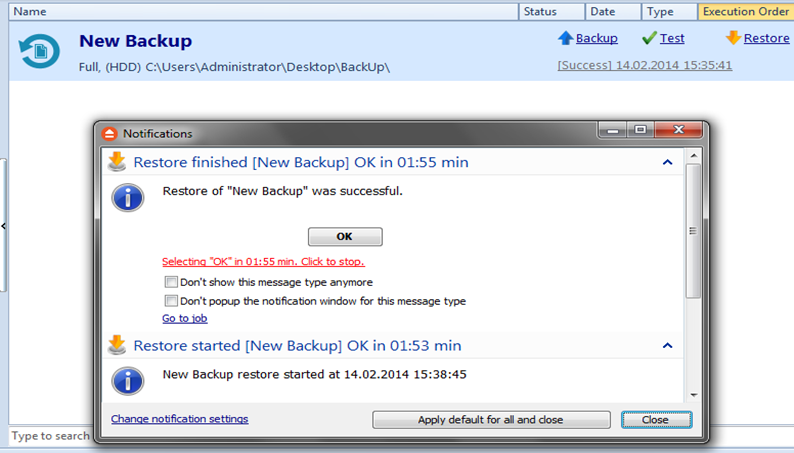
Task: Click the Restore started notification download icon
Action: [x=117, y=345]
